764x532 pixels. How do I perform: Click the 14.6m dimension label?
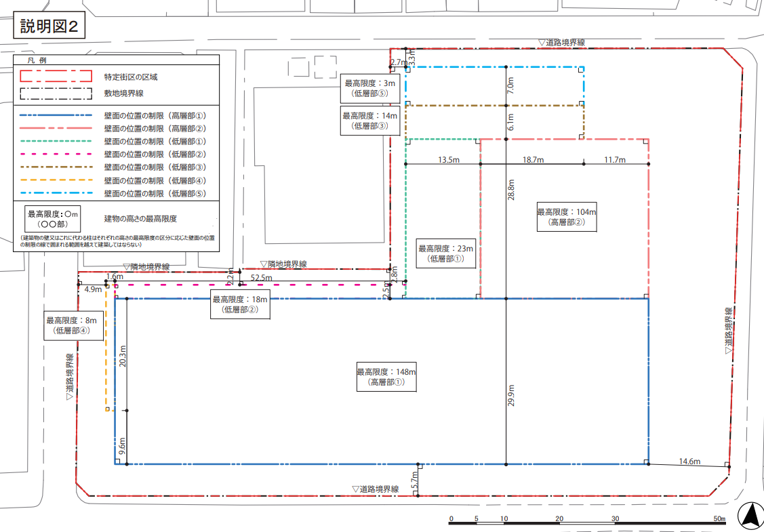[x=689, y=461]
